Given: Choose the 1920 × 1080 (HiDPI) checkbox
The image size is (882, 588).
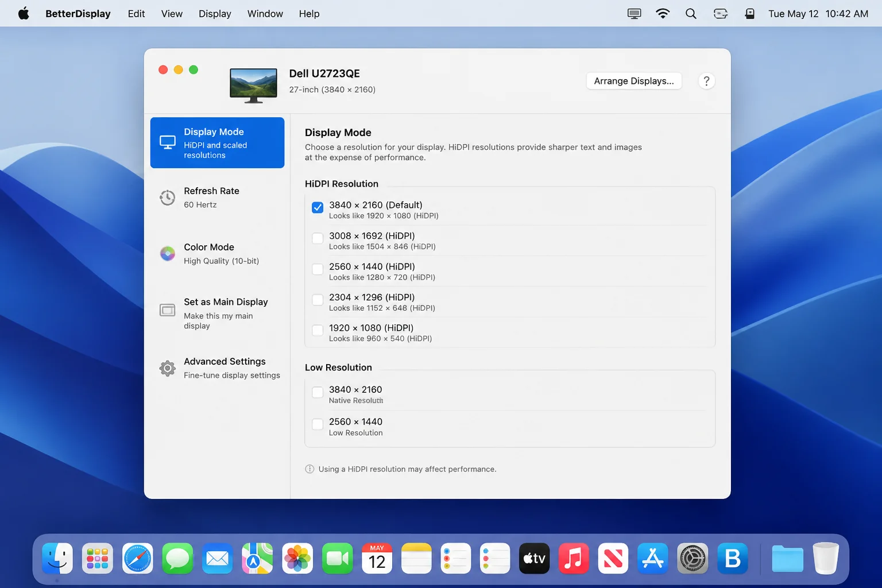Looking at the screenshot, I should [318, 330].
